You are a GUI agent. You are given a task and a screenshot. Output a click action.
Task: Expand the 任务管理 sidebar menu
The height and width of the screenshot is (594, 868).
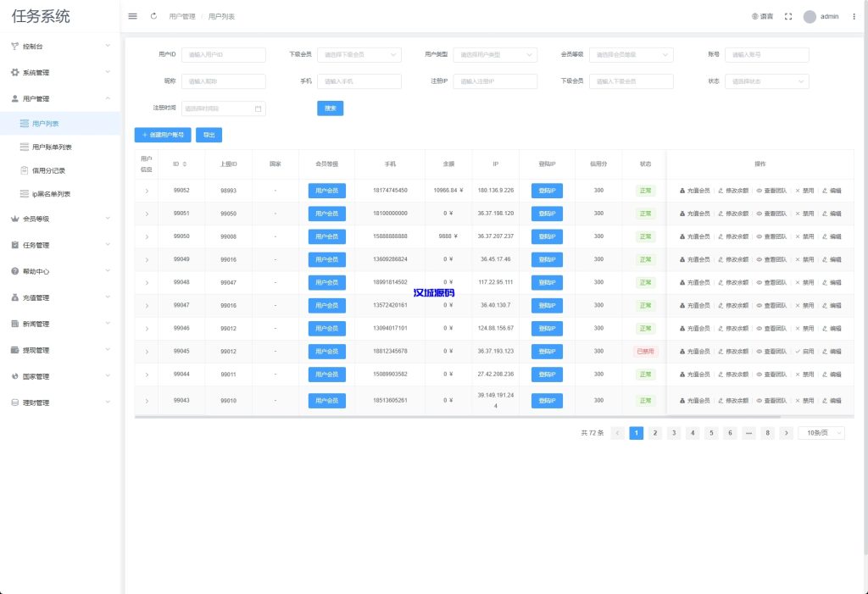click(59, 245)
